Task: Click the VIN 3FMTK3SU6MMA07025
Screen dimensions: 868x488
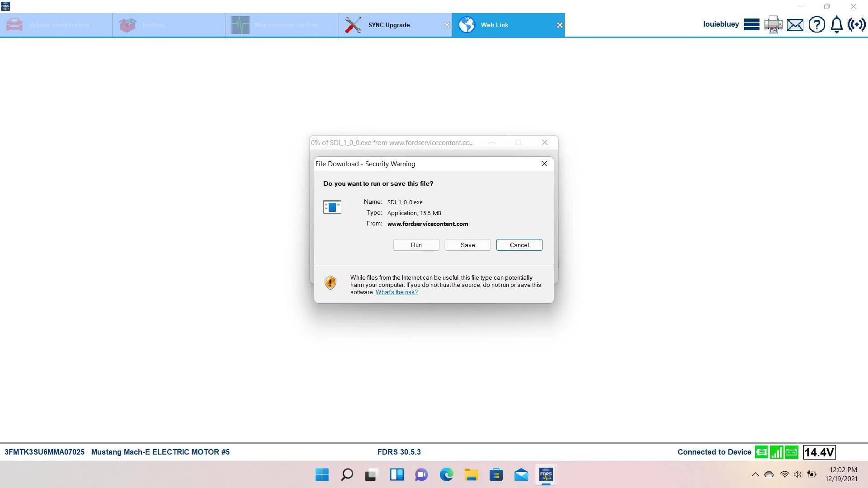Action: pos(44,452)
